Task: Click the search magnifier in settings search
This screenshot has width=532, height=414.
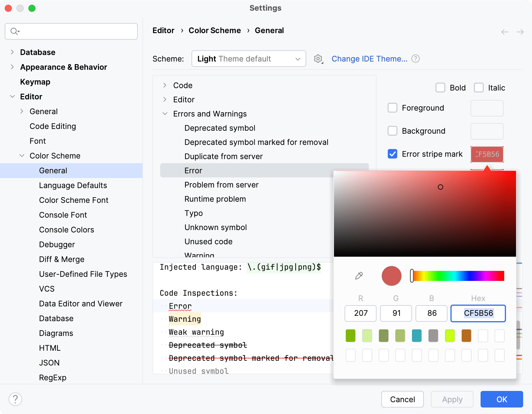Action: tap(14, 31)
